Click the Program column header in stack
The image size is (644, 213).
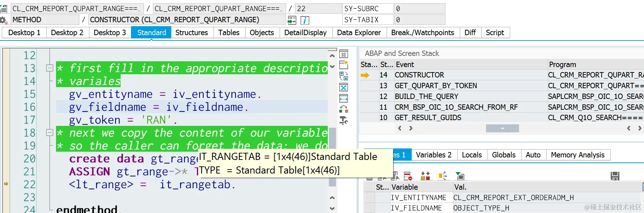[596, 65]
